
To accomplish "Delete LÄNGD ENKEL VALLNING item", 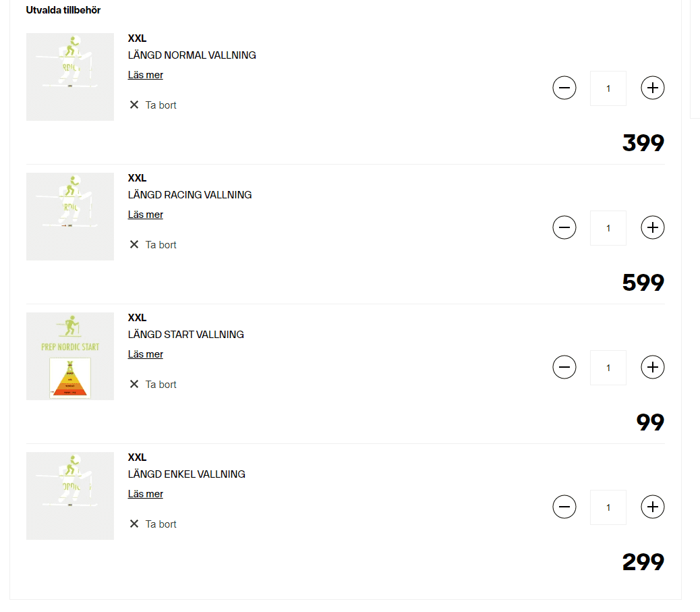I will (x=153, y=524).
